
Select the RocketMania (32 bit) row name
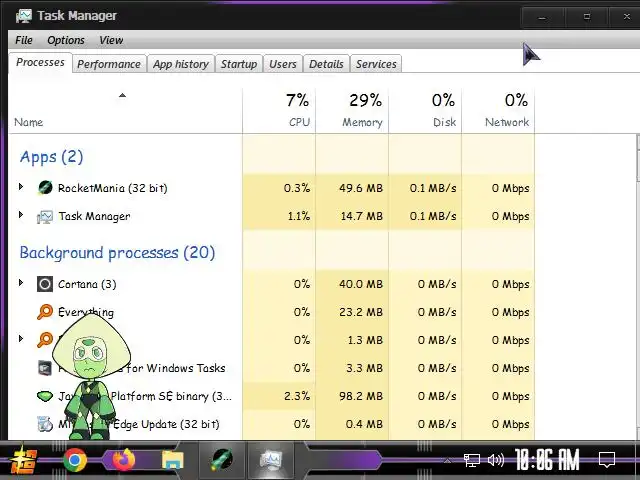[113, 188]
